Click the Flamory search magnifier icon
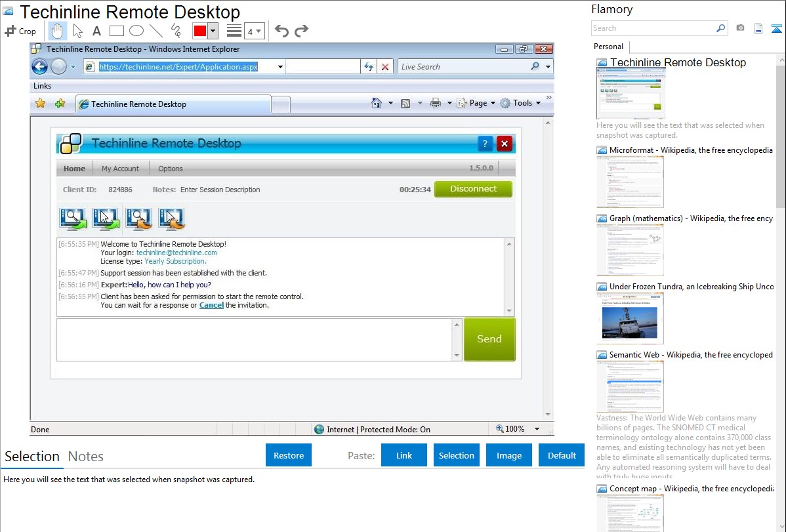 pyautogui.click(x=720, y=28)
